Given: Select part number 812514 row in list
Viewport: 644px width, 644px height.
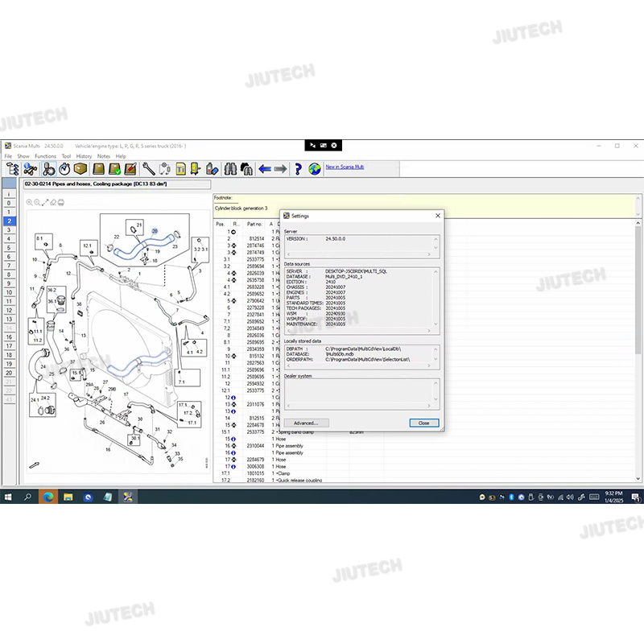Looking at the screenshot, I should click(x=255, y=238).
